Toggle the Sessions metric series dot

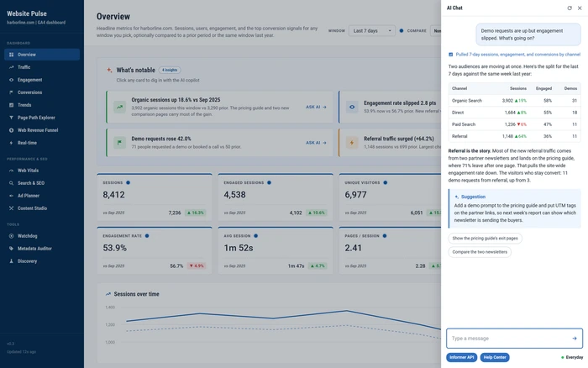[128, 182]
